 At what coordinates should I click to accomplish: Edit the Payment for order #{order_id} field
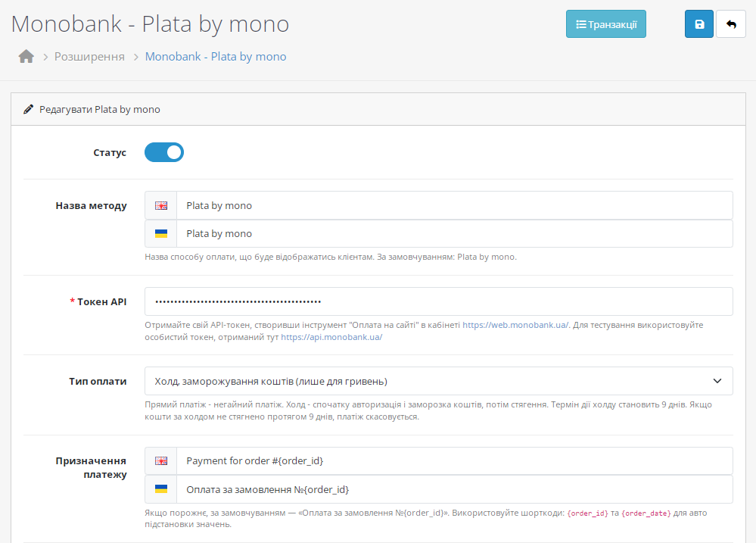(455, 461)
